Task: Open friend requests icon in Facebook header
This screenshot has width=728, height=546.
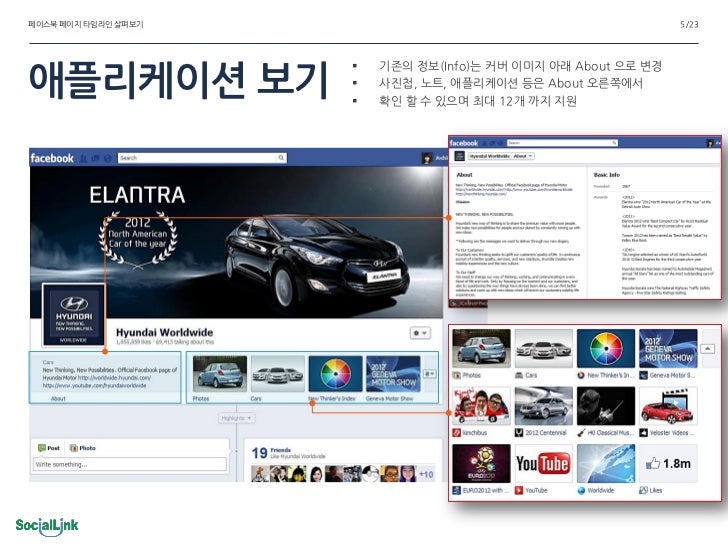Action: click(84, 158)
